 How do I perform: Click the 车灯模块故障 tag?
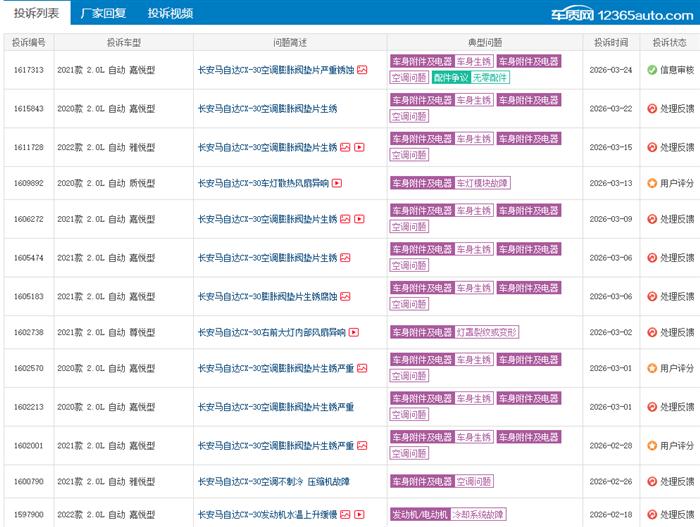[482, 184]
